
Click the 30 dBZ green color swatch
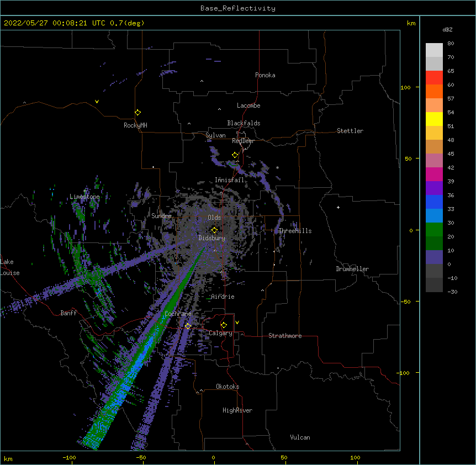click(434, 230)
